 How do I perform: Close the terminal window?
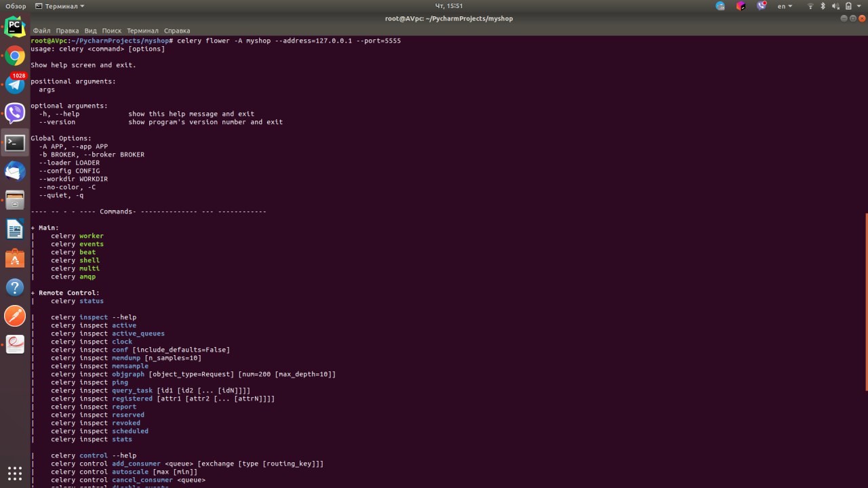point(861,18)
